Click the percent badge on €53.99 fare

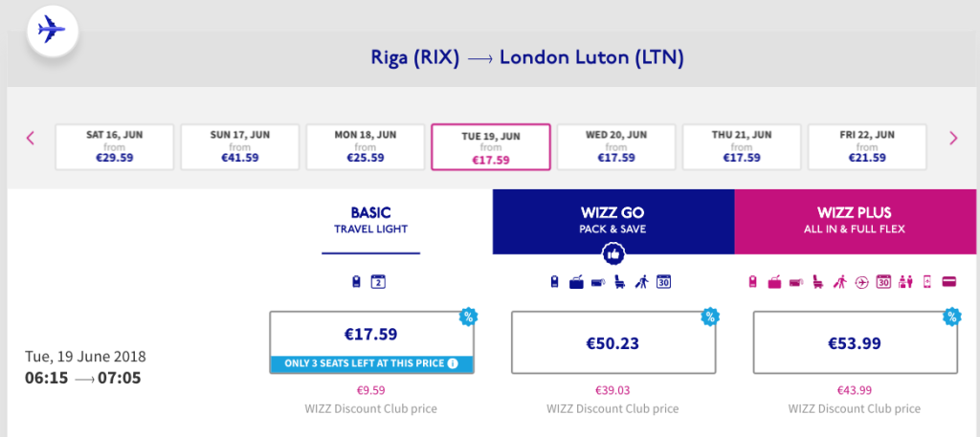pos(951,315)
